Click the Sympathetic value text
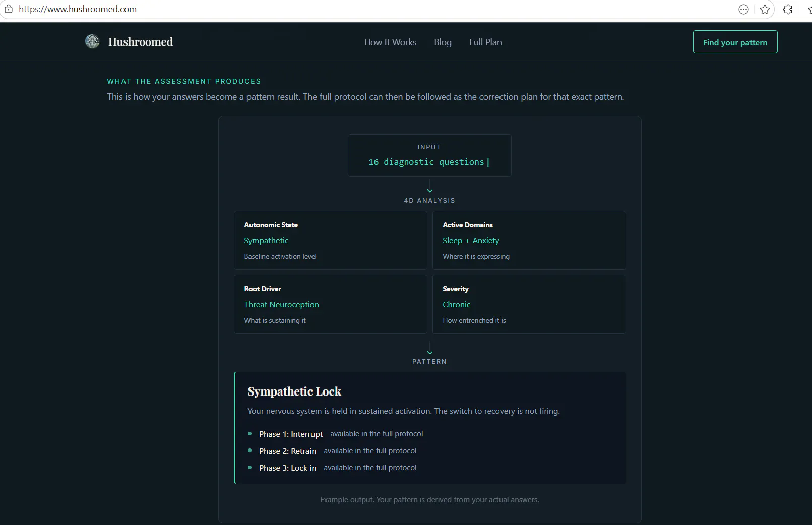Image resolution: width=812 pixels, height=525 pixels. pos(266,241)
